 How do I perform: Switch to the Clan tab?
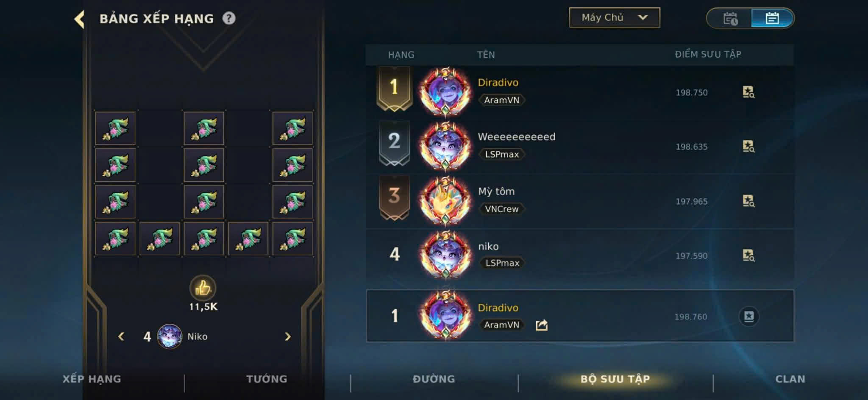pos(790,379)
